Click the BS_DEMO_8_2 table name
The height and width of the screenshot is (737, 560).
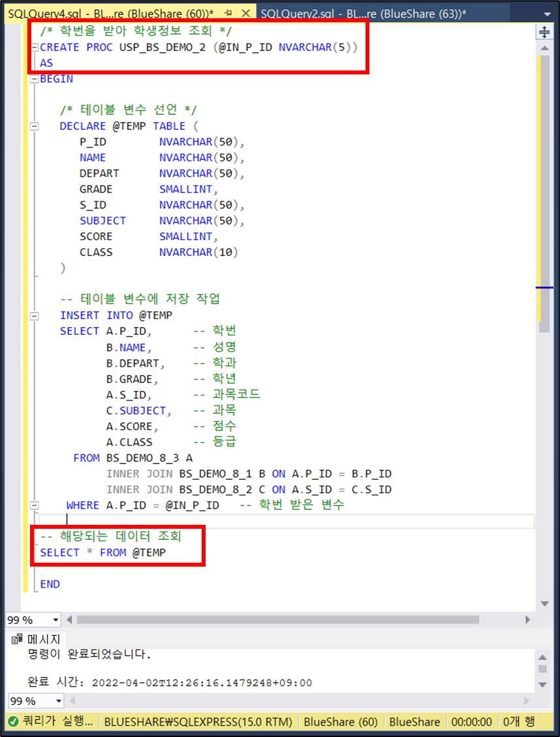215,490
